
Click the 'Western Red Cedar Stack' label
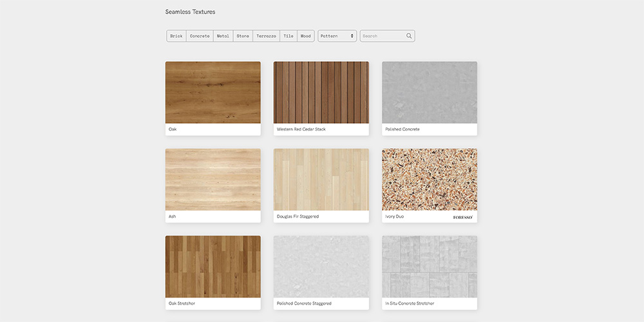[x=301, y=129]
